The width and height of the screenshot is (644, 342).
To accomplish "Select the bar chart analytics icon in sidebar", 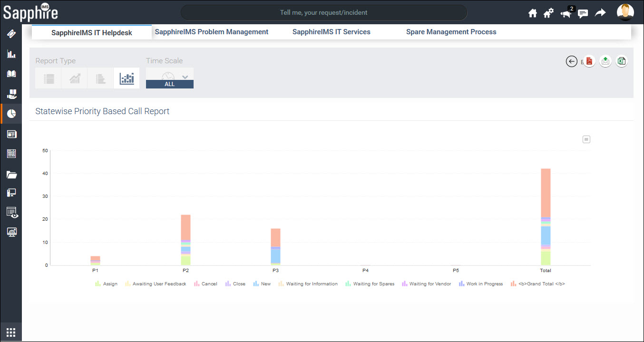I will (10, 53).
